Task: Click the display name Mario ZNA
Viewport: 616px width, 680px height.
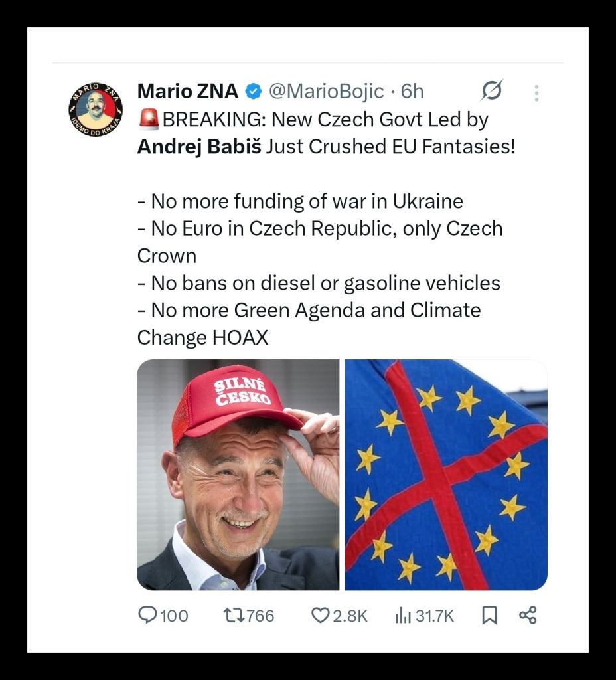Action: [188, 91]
